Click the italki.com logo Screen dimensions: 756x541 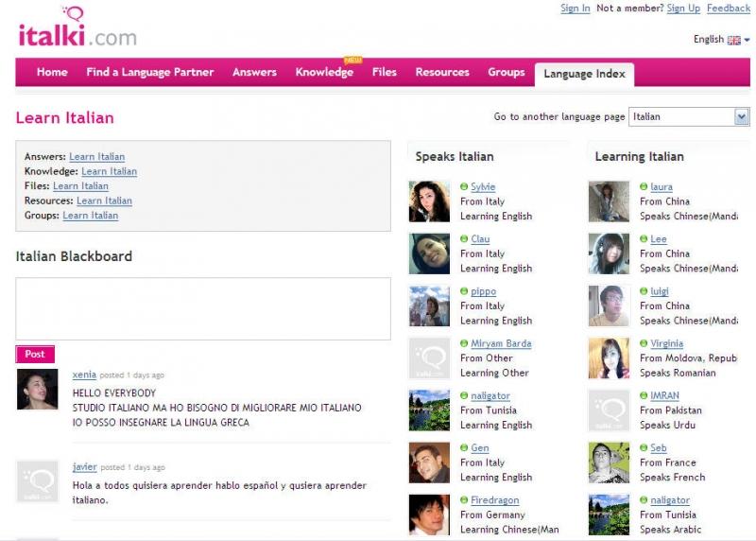click(x=77, y=29)
